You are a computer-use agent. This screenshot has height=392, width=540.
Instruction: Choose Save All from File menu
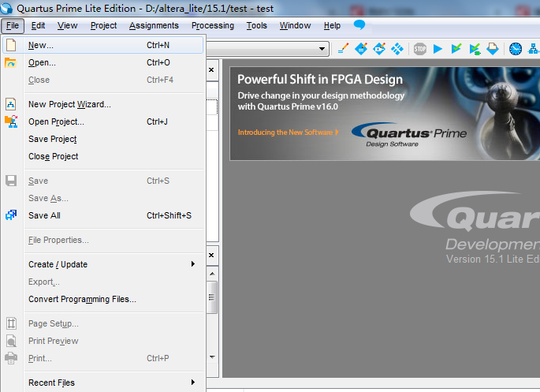tap(44, 215)
